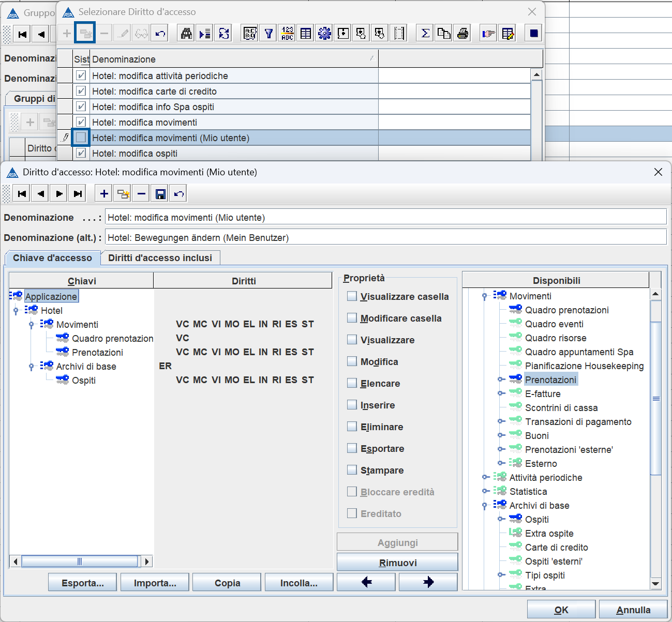This screenshot has width=672, height=622.
Task: Click the Denominazione (alt.) text field
Action: pyautogui.click(x=385, y=238)
